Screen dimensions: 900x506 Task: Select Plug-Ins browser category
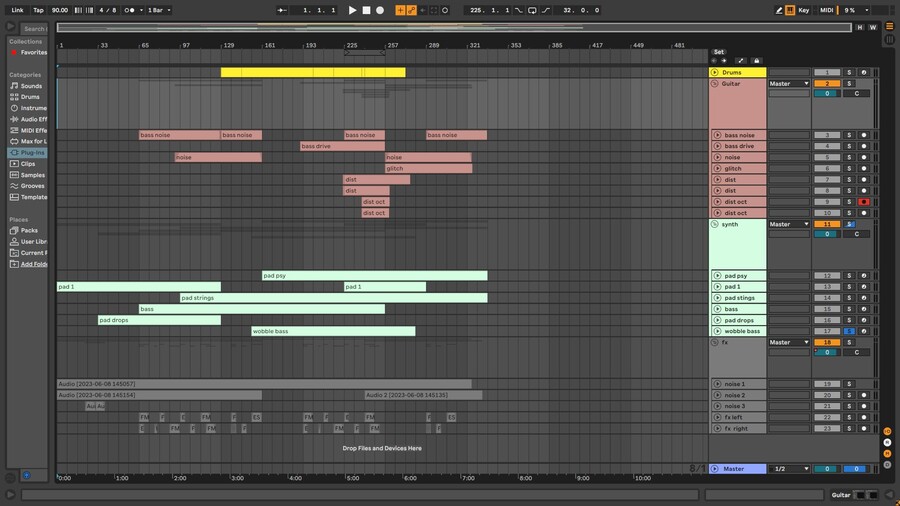click(28, 153)
